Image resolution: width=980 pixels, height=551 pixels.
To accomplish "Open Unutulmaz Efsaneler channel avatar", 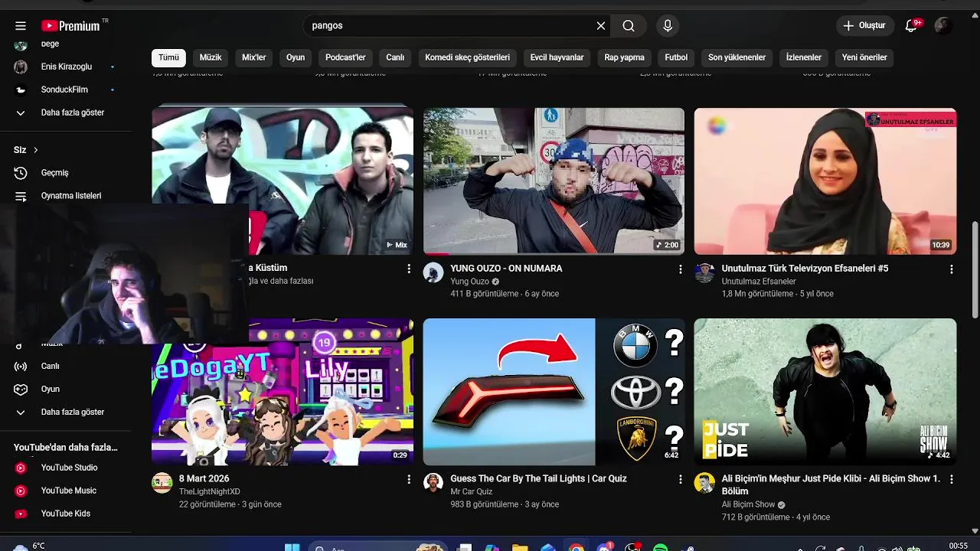I will (704, 272).
